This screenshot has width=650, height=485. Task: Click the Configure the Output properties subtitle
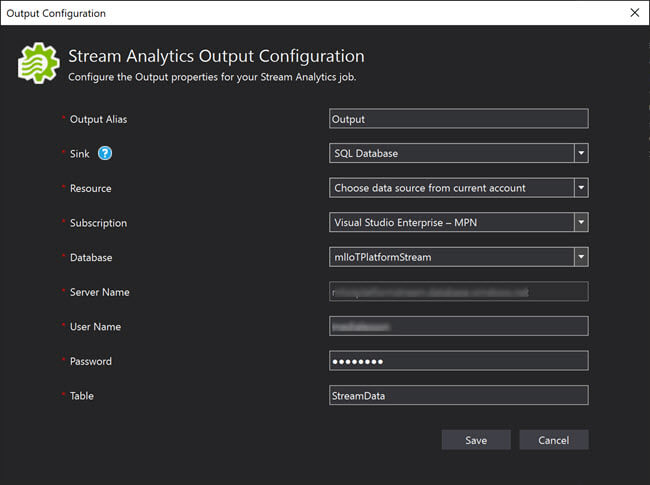(x=212, y=77)
